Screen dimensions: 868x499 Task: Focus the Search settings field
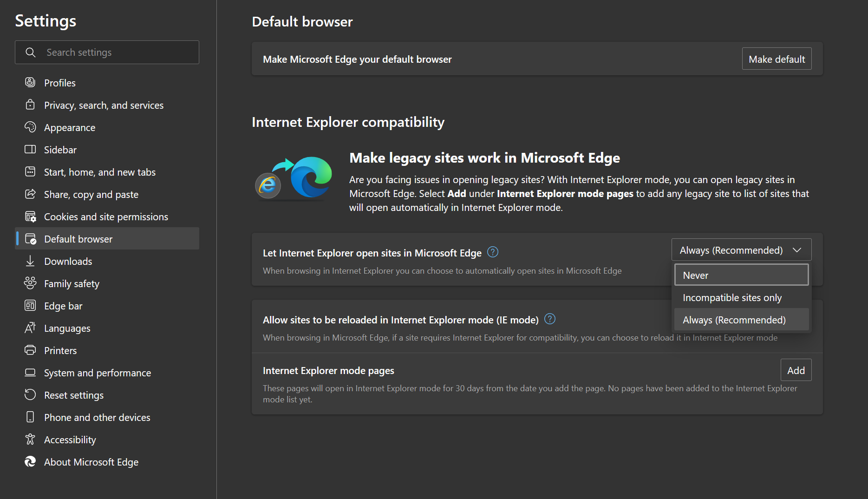[x=107, y=53]
